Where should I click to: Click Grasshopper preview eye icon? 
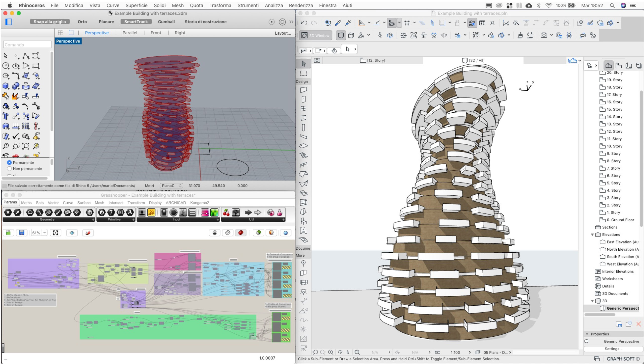point(72,233)
